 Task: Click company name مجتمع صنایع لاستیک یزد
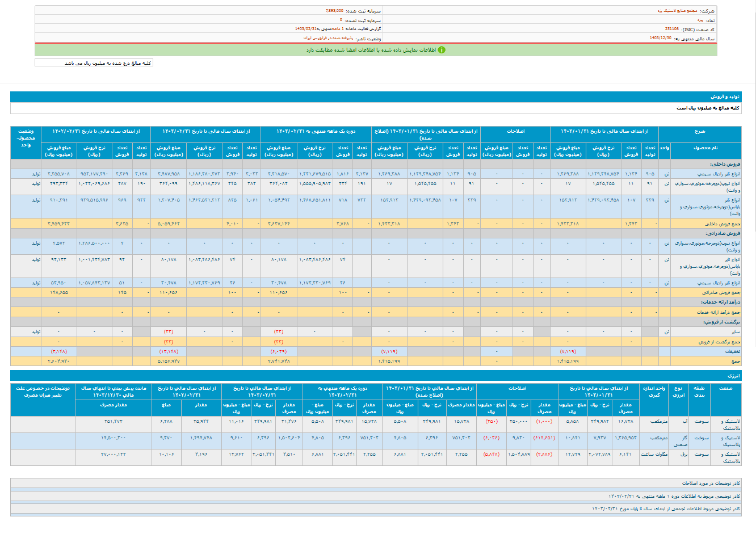pos(677,11)
